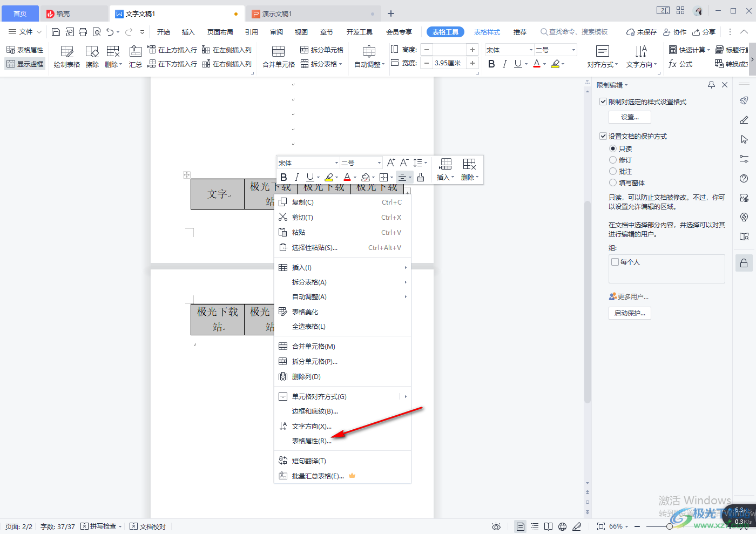
Task: Click the Fit Page zoom icon in status bar
Action: [601, 526]
